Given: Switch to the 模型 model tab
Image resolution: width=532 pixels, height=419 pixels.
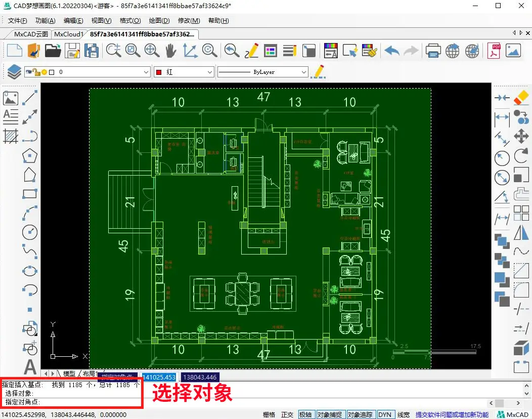Looking at the screenshot, I should pyautogui.click(x=69, y=373).
